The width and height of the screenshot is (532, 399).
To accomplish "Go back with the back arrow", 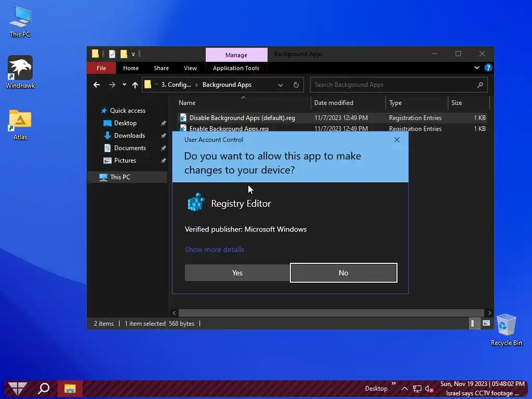I will pos(97,85).
